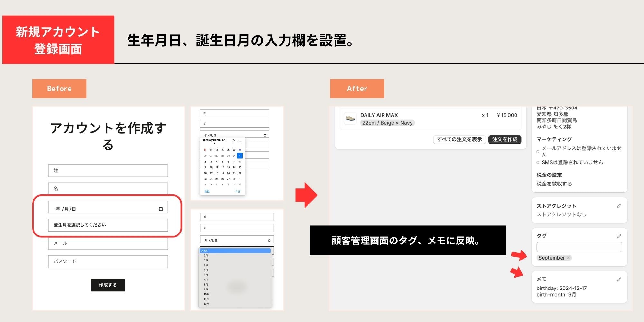This screenshot has width=644, height=322.
Task: Edit the メモ section via pencil icon
Action: click(620, 279)
